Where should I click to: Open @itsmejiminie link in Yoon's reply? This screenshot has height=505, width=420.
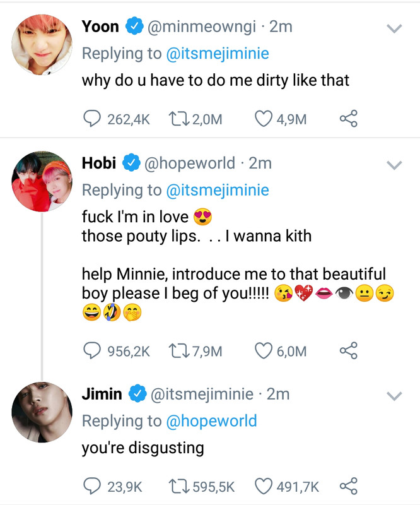(217, 54)
